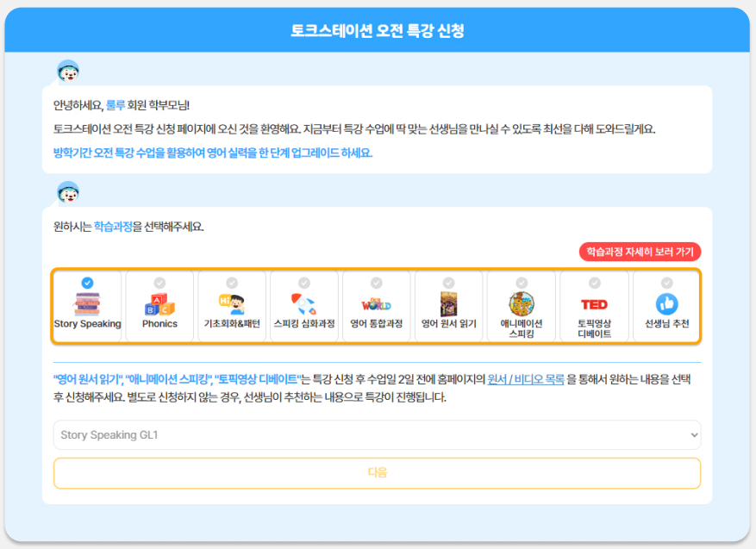Click the red 학습과정 자세히 보러 가기 button
This screenshot has height=549, width=756.
tap(640, 252)
